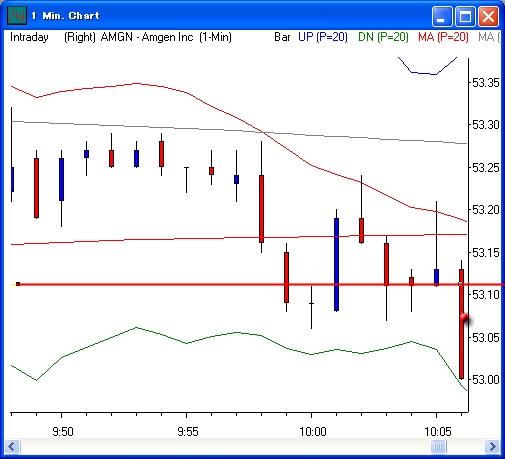Click the right scroll arrow of the horizontal scrollbar
This screenshot has width=505, height=459.
point(492,446)
